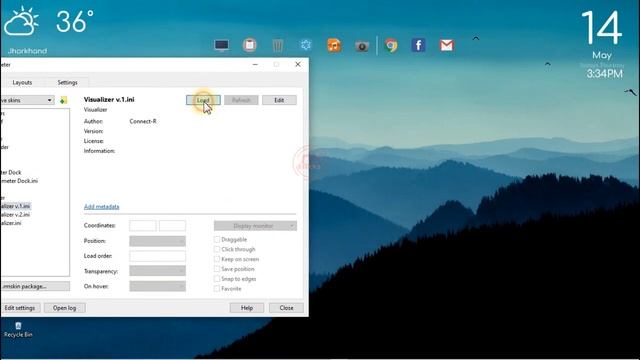Image resolution: width=640 pixels, height=360 pixels.
Task: Toggle the Draggable checkbox
Action: point(217,239)
